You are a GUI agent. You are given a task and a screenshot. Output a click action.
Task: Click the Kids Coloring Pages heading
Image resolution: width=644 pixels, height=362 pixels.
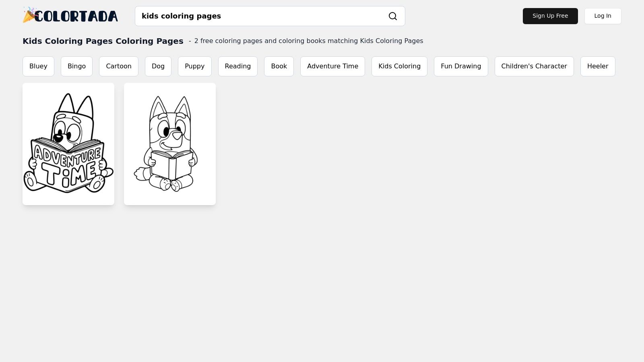coord(103,41)
